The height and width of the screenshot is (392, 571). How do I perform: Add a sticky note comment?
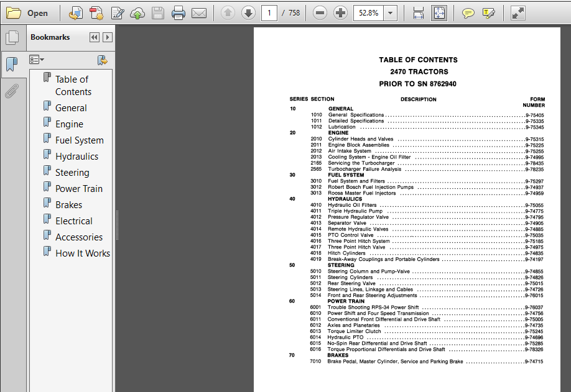tap(468, 14)
